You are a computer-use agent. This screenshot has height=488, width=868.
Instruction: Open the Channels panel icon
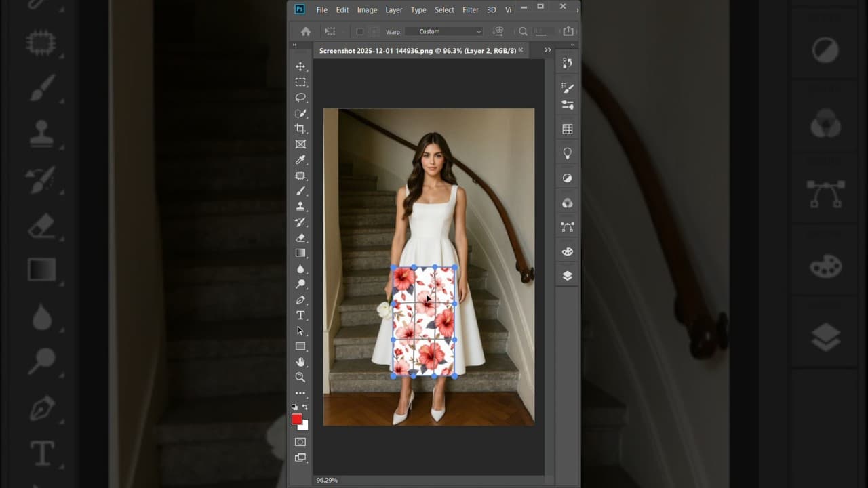(568, 203)
